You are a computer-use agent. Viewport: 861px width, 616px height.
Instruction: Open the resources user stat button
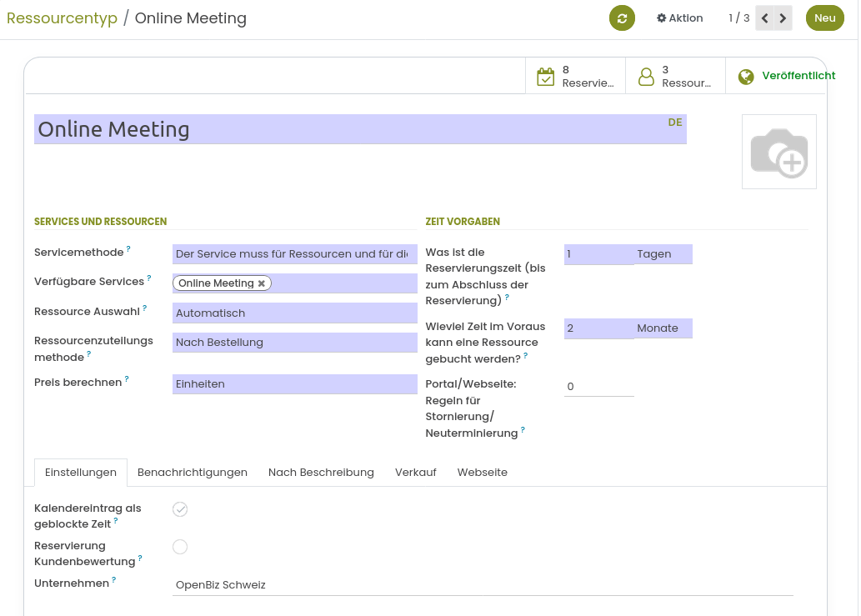675,77
